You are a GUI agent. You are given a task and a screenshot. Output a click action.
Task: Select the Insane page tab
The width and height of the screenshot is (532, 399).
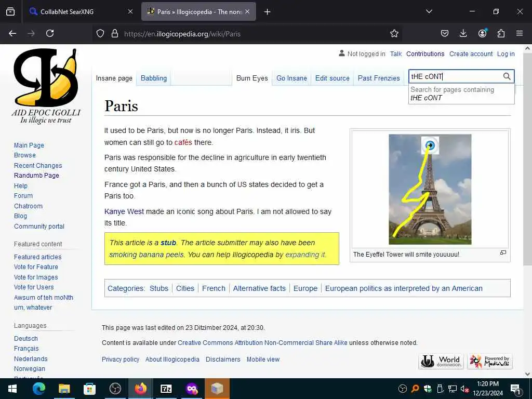pos(114,78)
